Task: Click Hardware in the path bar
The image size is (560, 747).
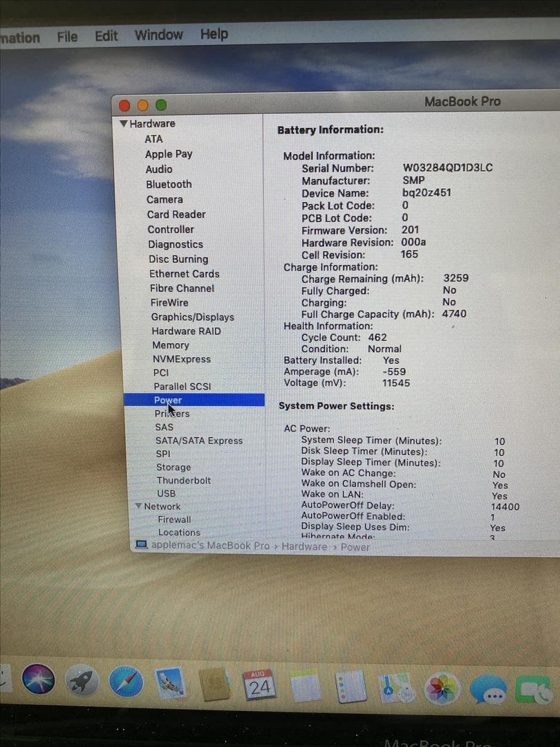Action: click(304, 546)
